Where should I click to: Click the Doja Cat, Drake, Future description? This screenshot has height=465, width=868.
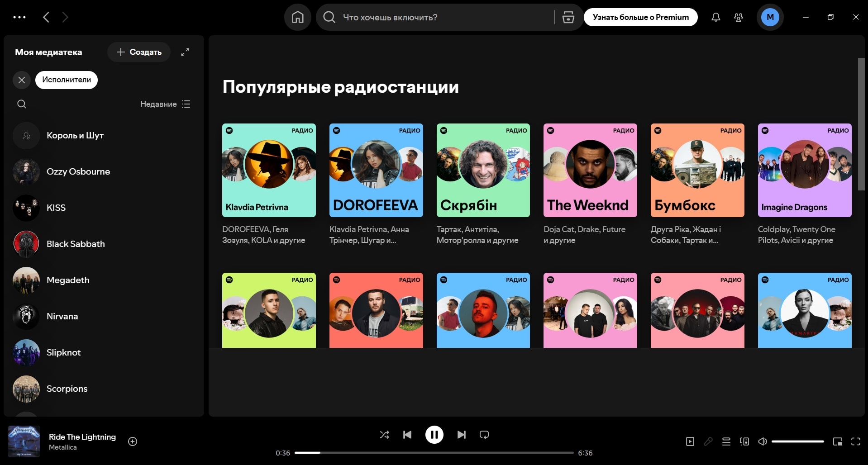coord(584,235)
